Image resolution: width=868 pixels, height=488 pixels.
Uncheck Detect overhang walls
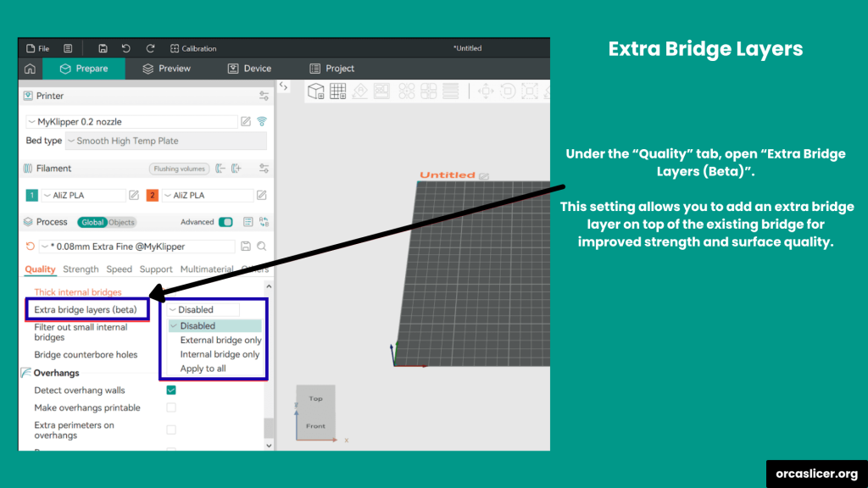point(171,391)
